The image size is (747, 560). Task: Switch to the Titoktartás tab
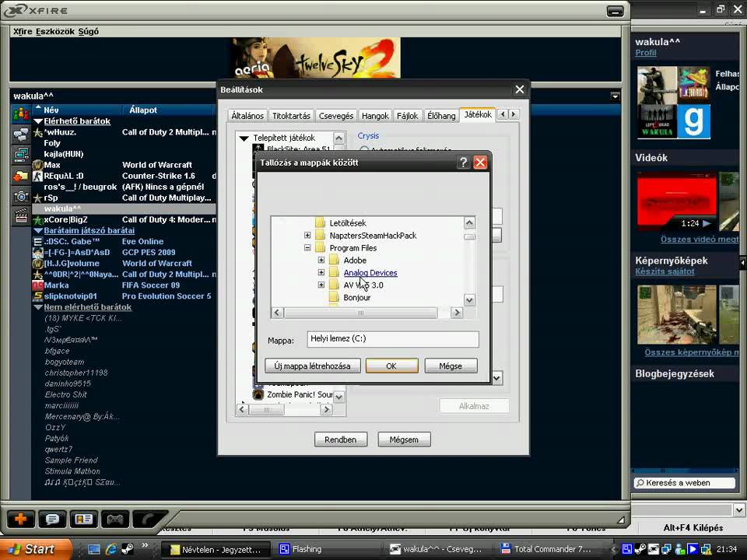291,116
